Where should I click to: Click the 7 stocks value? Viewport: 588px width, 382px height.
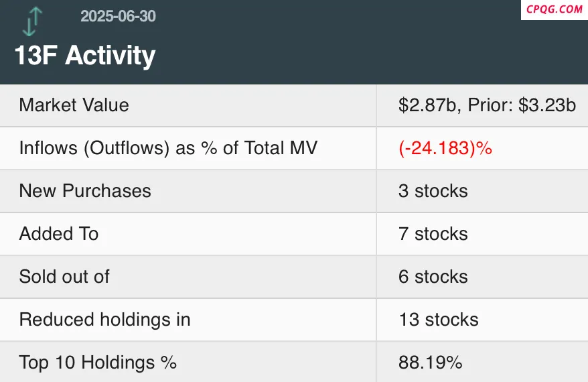[x=433, y=233]
